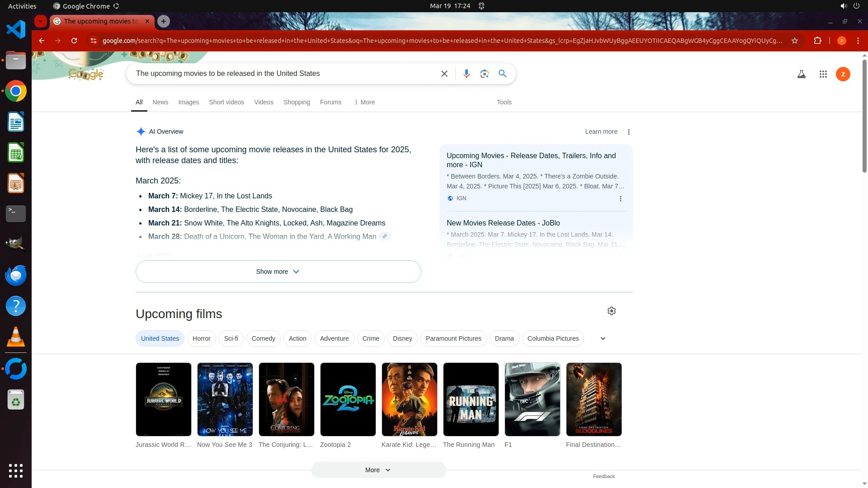This screenshot has height=488, width=868.
Task: Reload the current page
Action: (74, 41)
